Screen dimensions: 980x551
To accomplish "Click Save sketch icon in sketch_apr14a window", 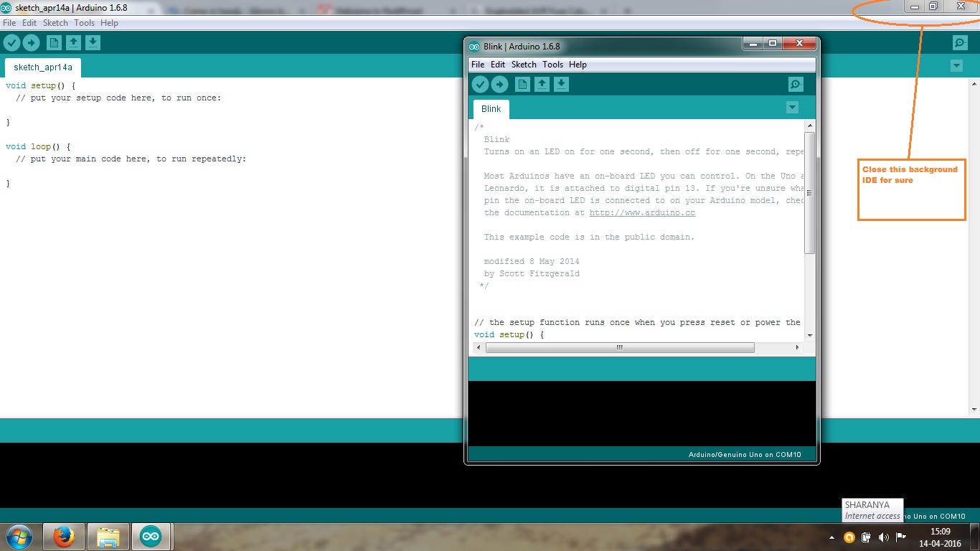I will click(93, 43).
